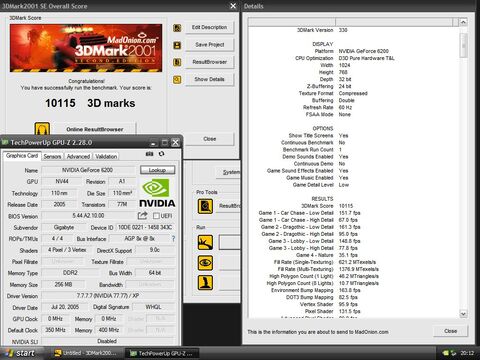Switch to the Graphics Card tab

[x=22, y=156]
